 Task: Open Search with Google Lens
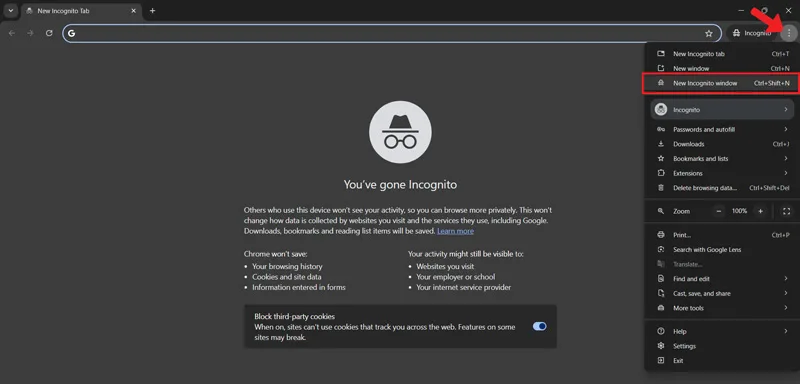[x=722, y=250]
